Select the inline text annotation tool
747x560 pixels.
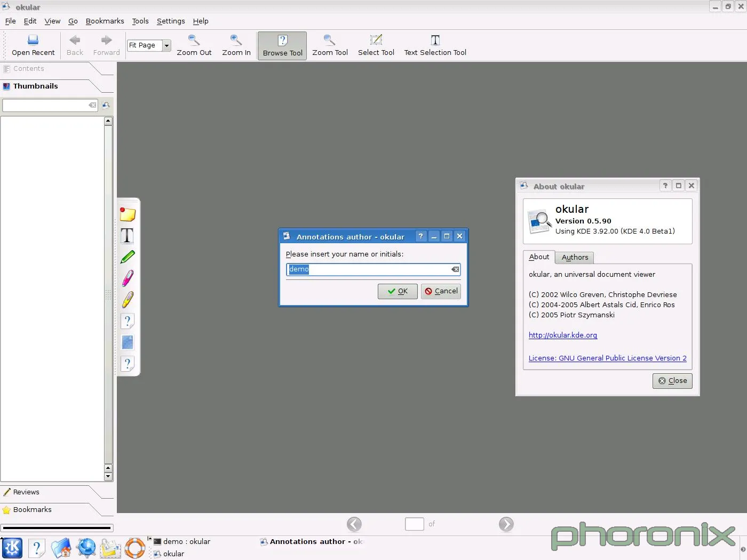[x=128, y=235]
